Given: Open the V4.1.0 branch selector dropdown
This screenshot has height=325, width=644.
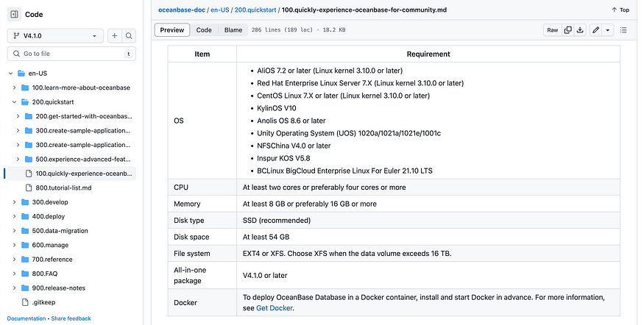Looking at the screenshot, I should tap(55, 36).
